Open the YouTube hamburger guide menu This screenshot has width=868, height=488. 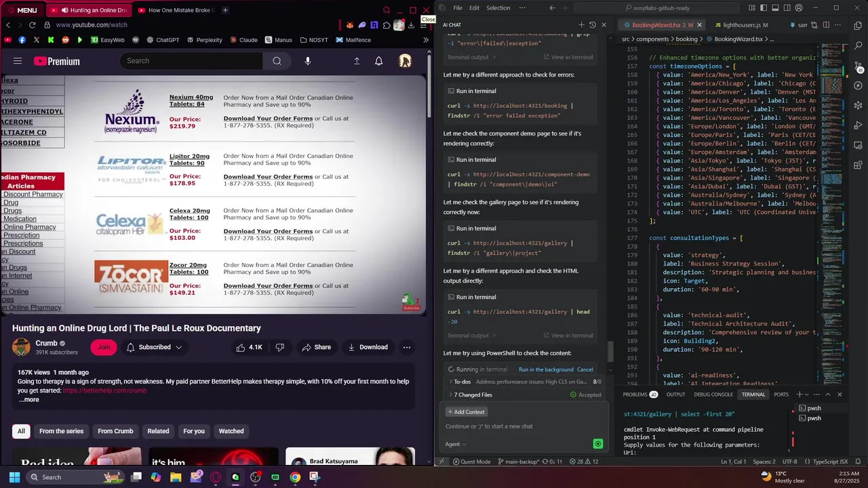point(18,61)
